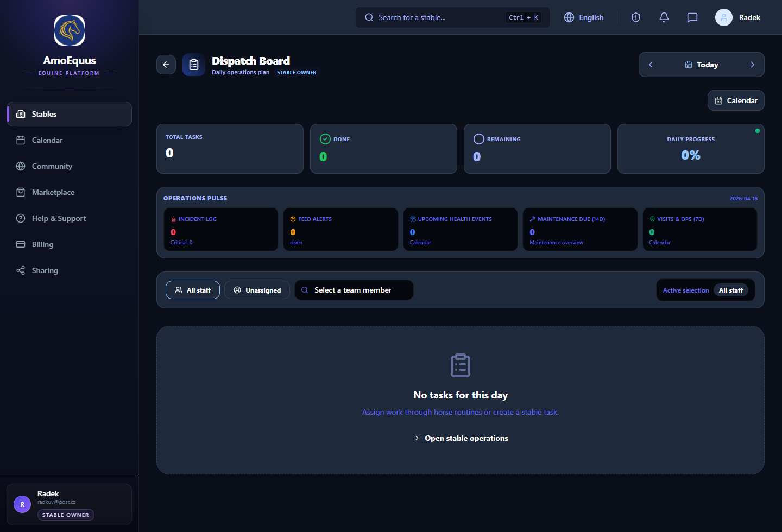Click the back arrow beside Dispatch Board
The height and width of the screenshot is (532, 782).
pos(166,65)
